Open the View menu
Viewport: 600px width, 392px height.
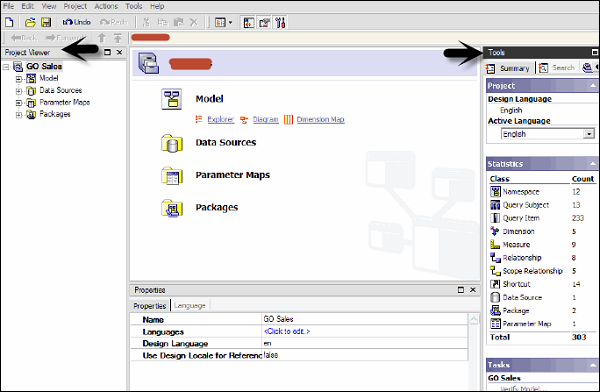(49, 6)
